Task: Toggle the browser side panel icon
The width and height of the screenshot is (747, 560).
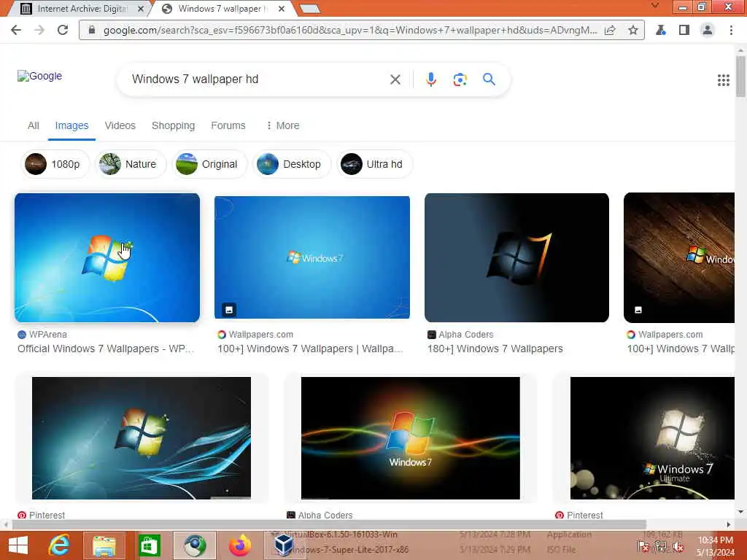Action: [684, 30]
